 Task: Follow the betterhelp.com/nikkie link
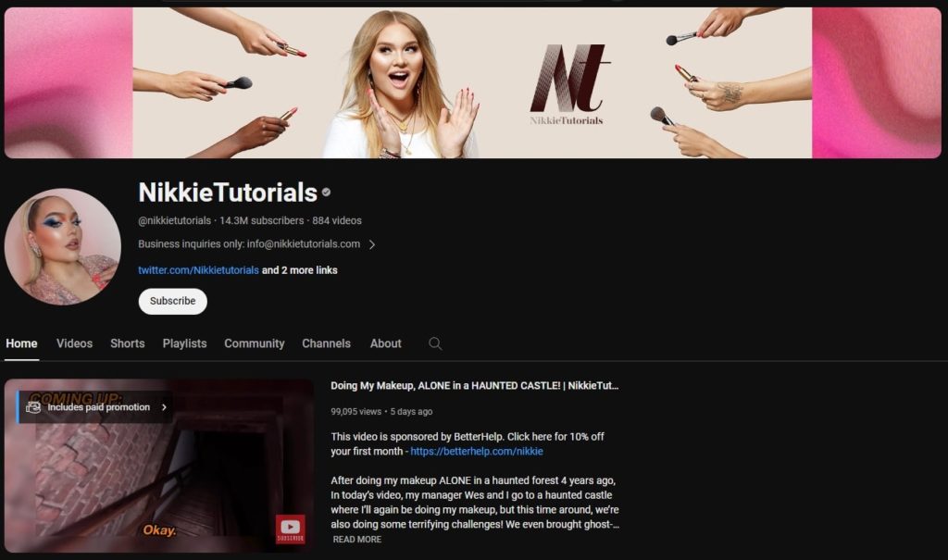477,452
